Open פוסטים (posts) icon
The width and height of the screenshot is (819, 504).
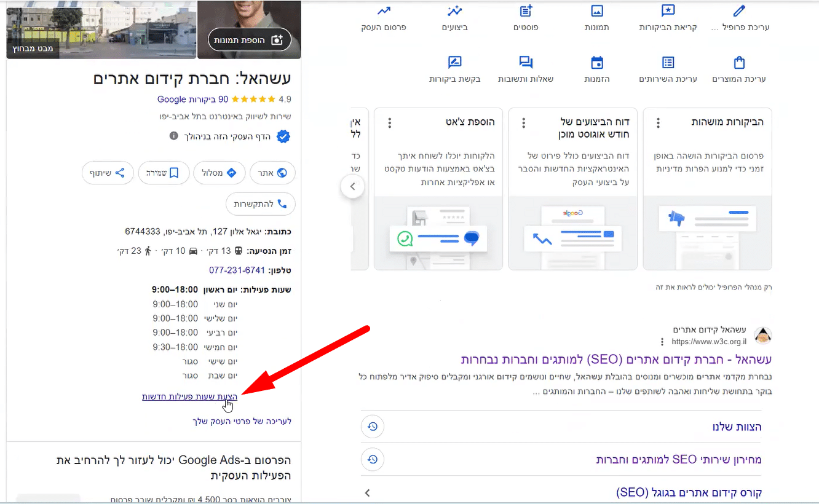click(x=526, y=11)
